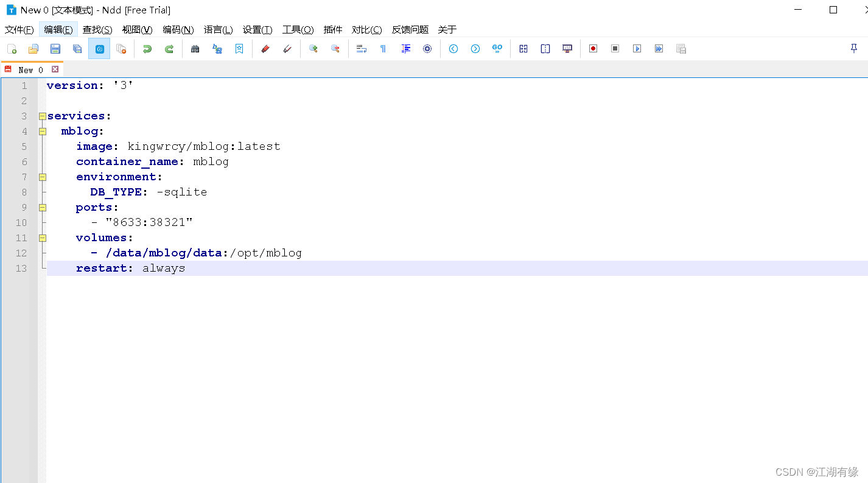
Task: Open the Replace tool icon
Action: click(217, 49)
